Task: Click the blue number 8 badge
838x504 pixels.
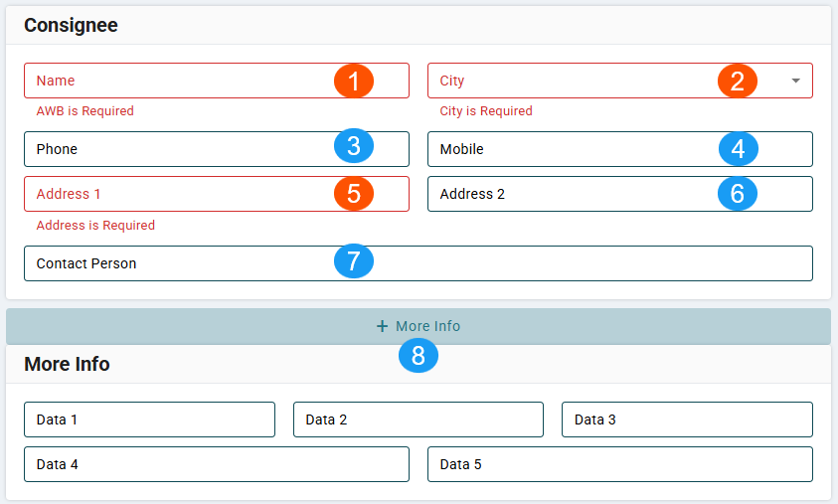Action: [x=419, y=356]
